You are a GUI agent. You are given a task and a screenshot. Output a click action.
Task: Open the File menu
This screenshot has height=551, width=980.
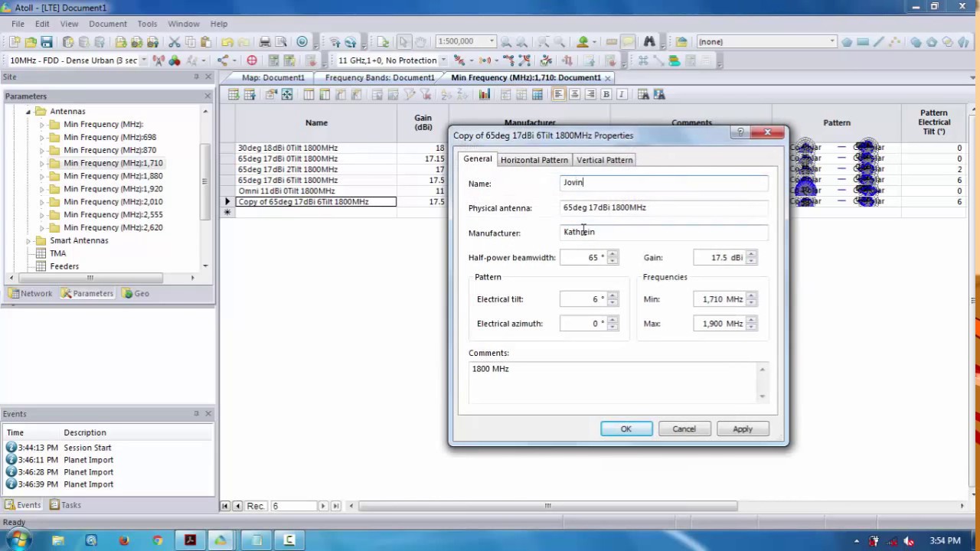[18, 24]
